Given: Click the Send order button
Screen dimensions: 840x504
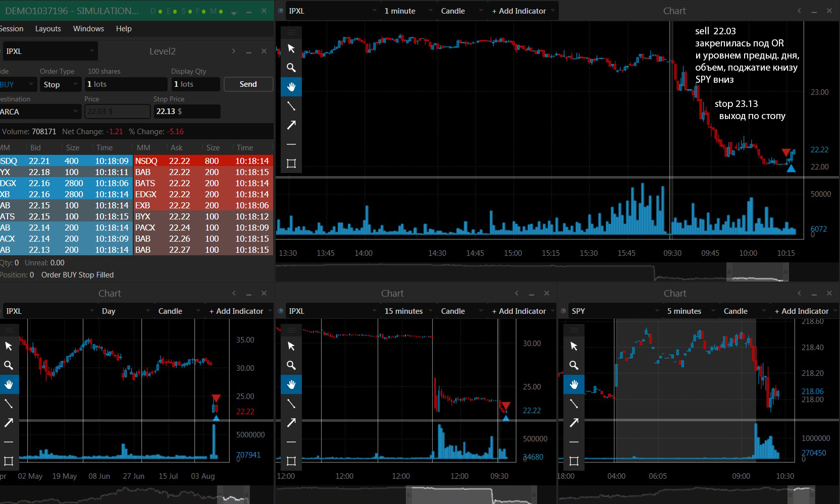Looking at the screenshot, I should click(x=248, y=84).
